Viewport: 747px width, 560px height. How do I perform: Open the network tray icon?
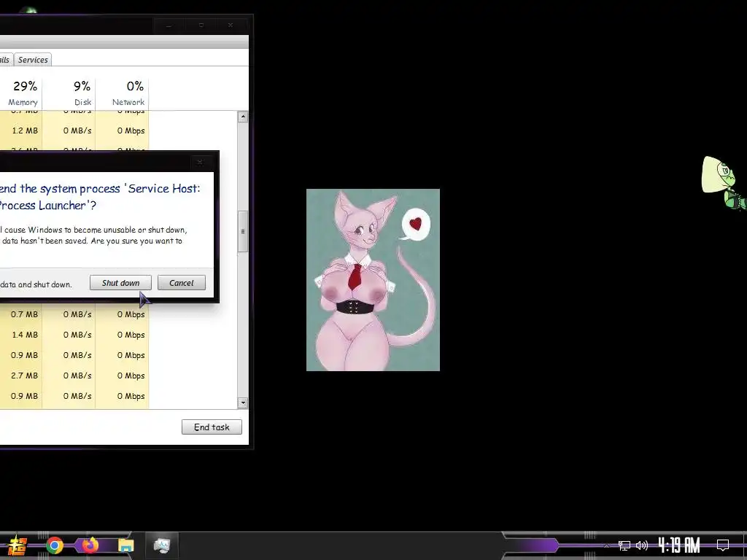coord(624,545)
